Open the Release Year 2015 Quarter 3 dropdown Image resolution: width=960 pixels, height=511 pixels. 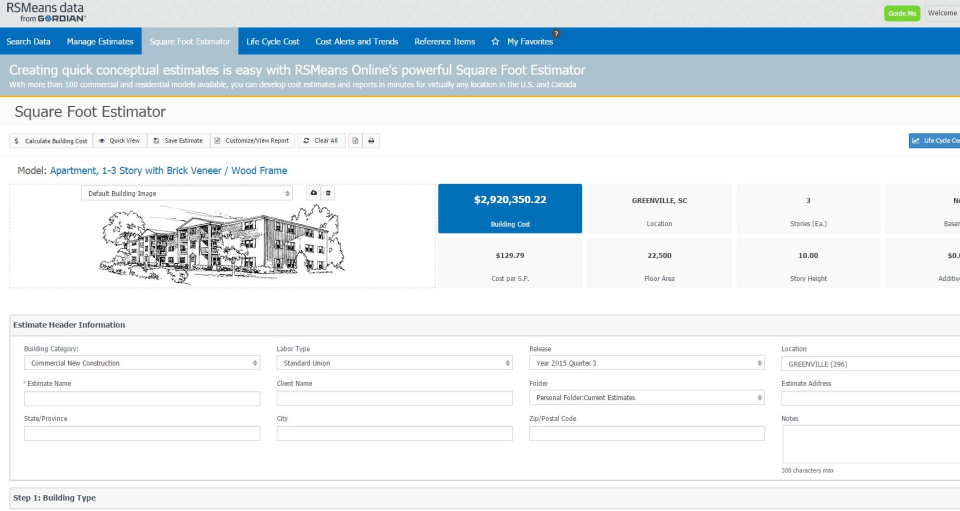(x=647, y=363)
